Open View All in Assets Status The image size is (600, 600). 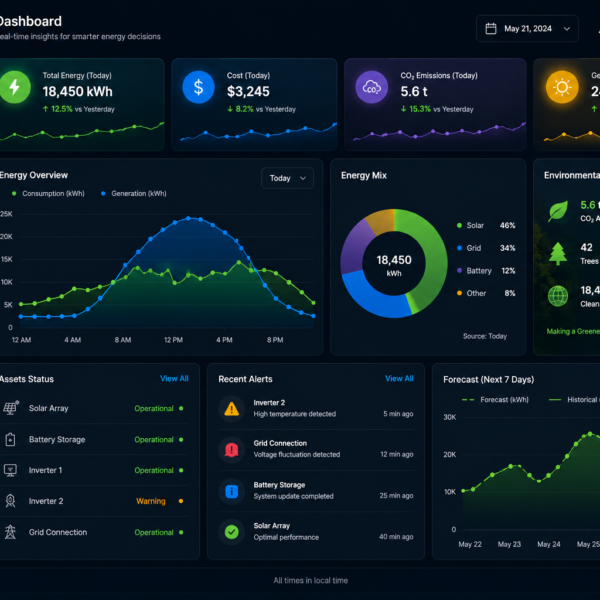(x=174, y=378)
